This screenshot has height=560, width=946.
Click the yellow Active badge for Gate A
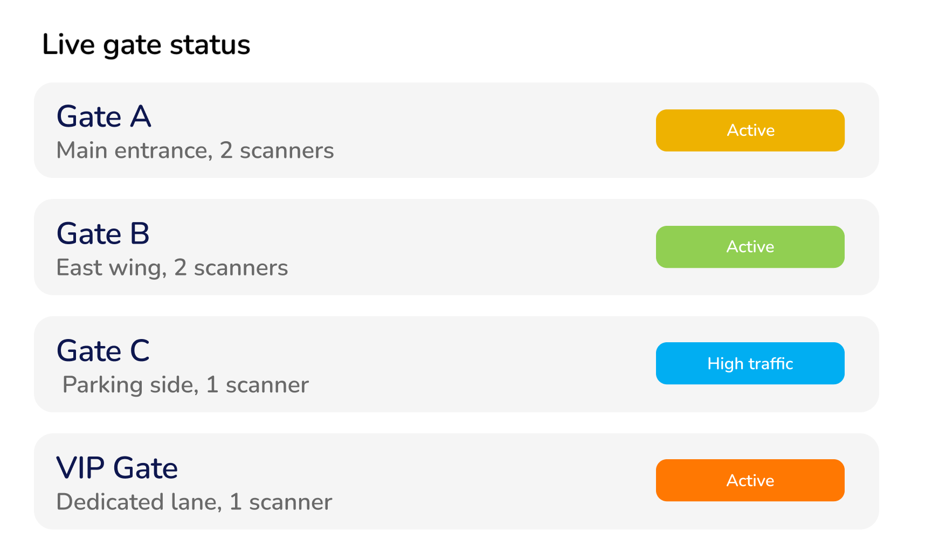pyautogui.click(x=750, y=130)
